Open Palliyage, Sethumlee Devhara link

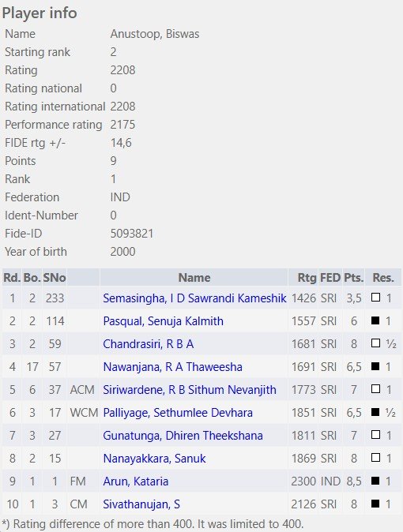pos(178,413)
